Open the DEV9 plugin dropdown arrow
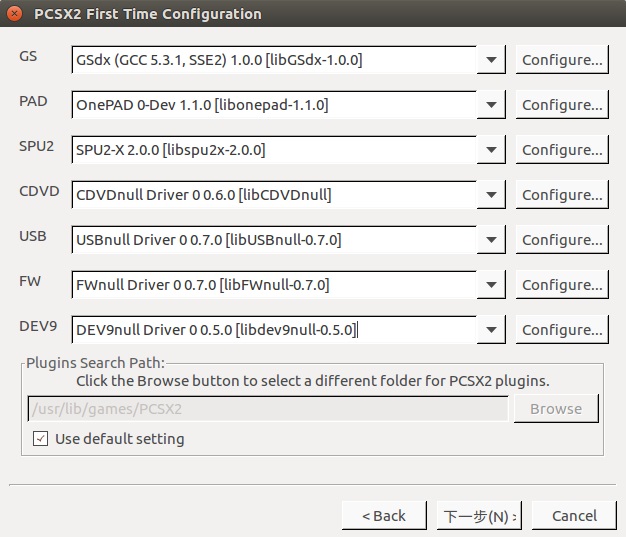 point(491,330)
